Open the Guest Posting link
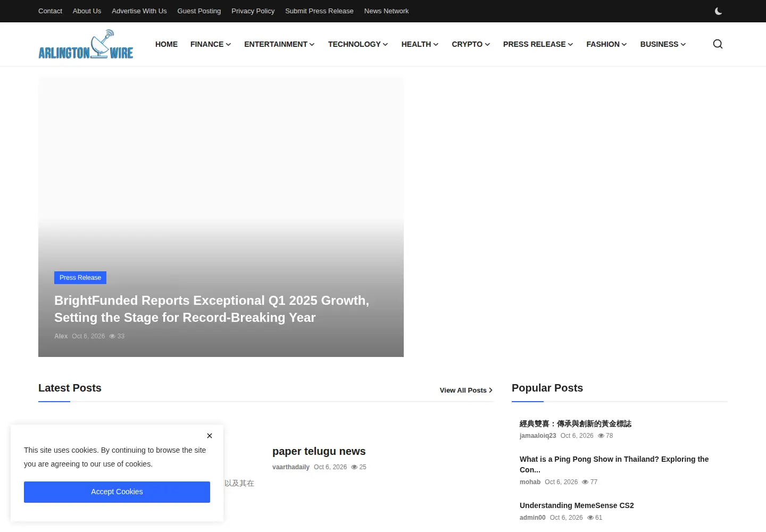The height and width of the screenshot is (532, 766). coord(199,11)
